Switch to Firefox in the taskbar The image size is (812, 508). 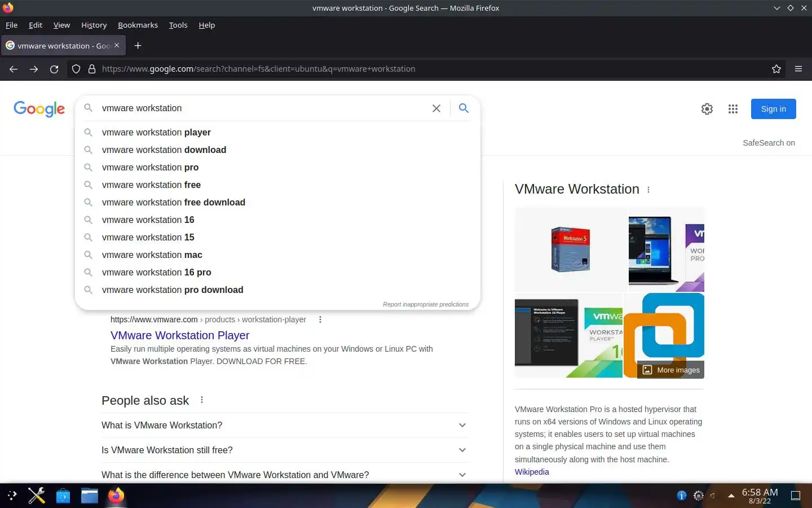[116, 496]
